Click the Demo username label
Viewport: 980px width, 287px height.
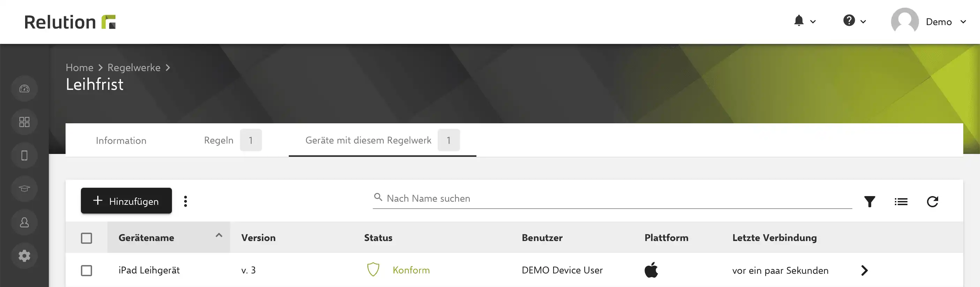click(938, 22)
